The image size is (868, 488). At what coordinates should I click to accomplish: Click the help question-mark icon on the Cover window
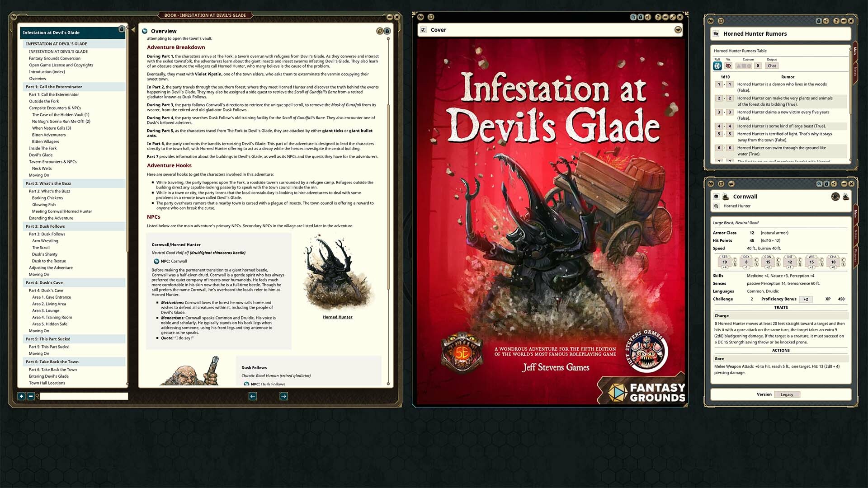coord(658,17)
